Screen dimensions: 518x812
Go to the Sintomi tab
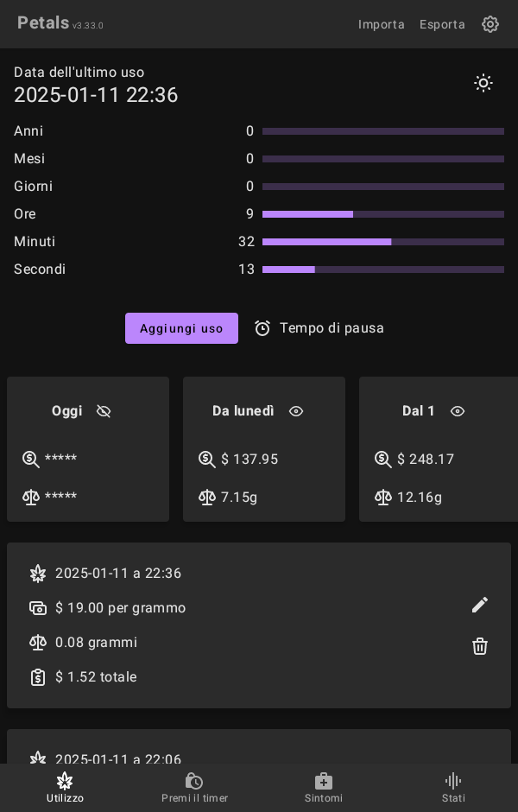324,787
